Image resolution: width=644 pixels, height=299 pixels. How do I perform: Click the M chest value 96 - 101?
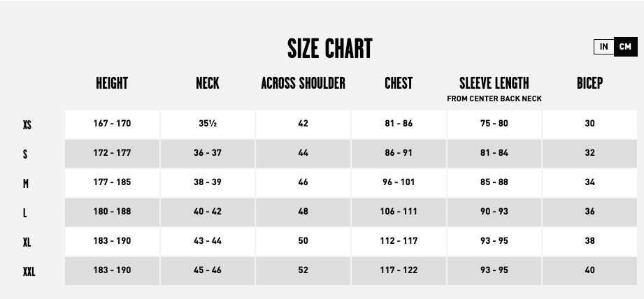click(399, 182)
